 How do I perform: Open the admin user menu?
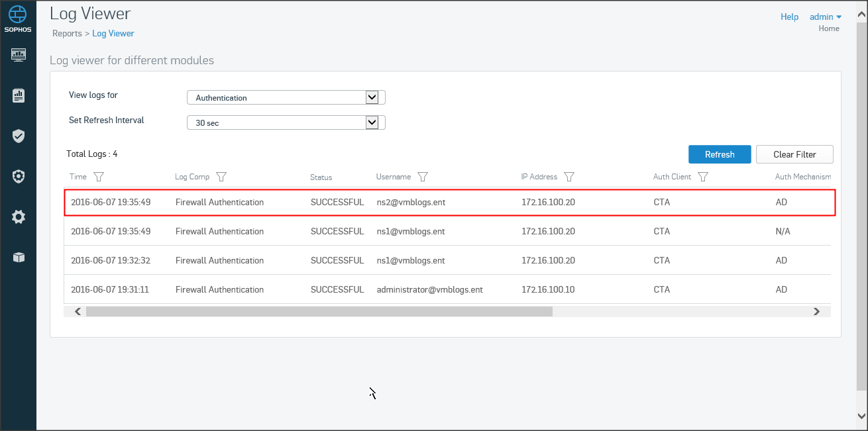coord(825,17)
